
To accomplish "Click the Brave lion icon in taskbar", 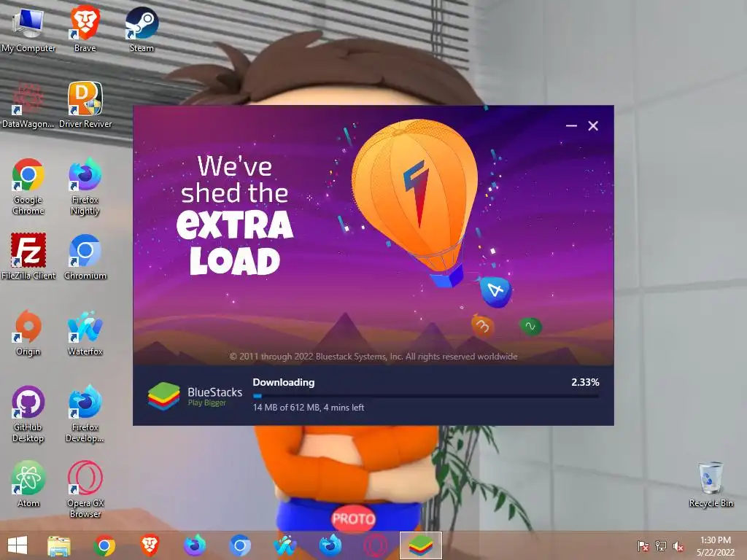I will tap(150, 545).
